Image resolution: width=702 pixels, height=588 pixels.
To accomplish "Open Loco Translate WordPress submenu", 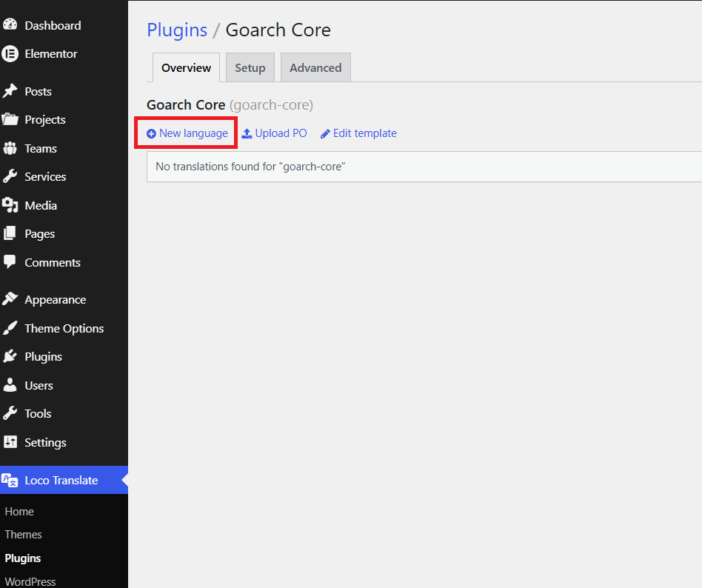I will coord(30,582).
